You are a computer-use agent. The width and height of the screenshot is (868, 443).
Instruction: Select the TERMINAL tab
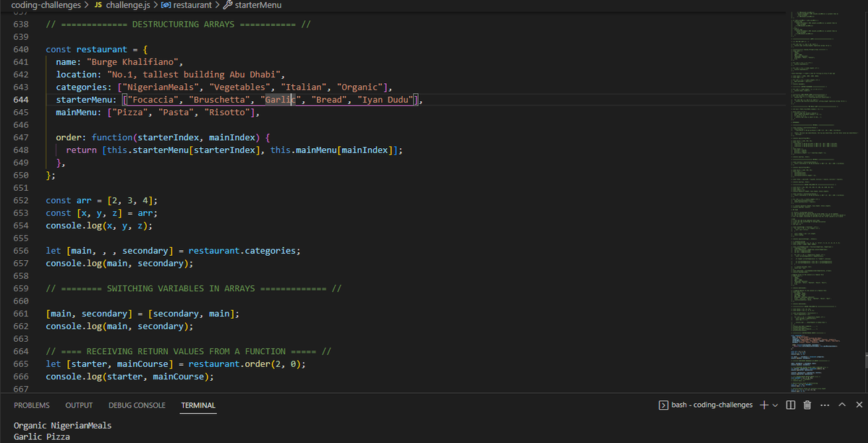coord(198,405)
